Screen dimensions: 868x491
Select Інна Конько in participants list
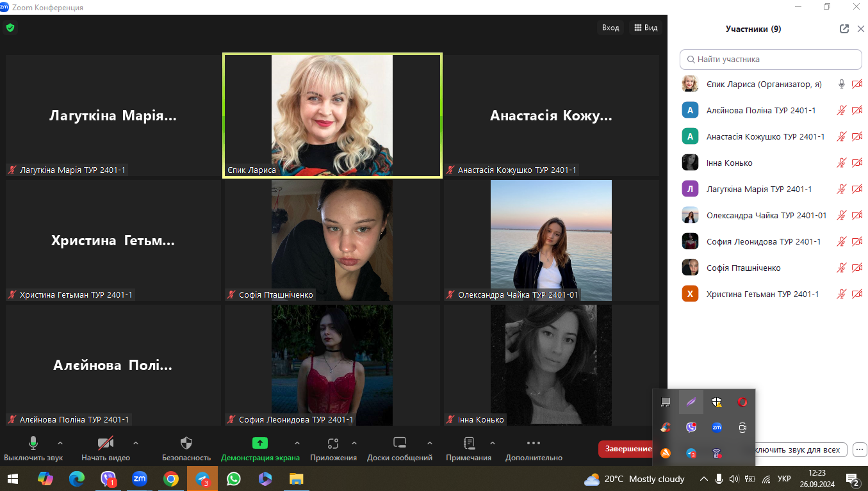pos(729,163)
